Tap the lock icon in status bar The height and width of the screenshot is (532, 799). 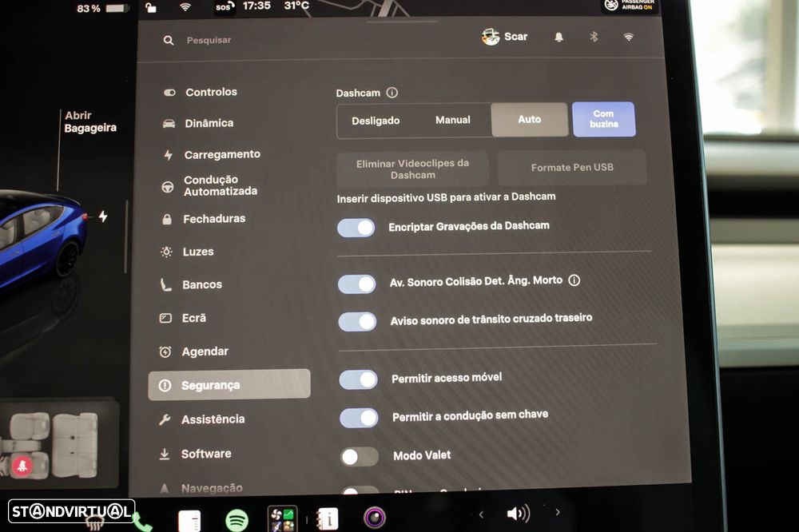coord(151,7)
